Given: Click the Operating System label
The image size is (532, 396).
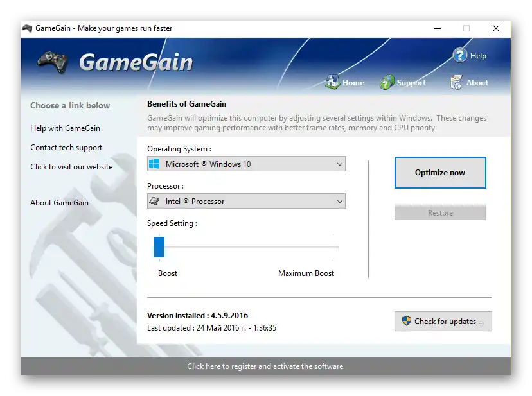Looking at the screenshot, I should 179,149.
